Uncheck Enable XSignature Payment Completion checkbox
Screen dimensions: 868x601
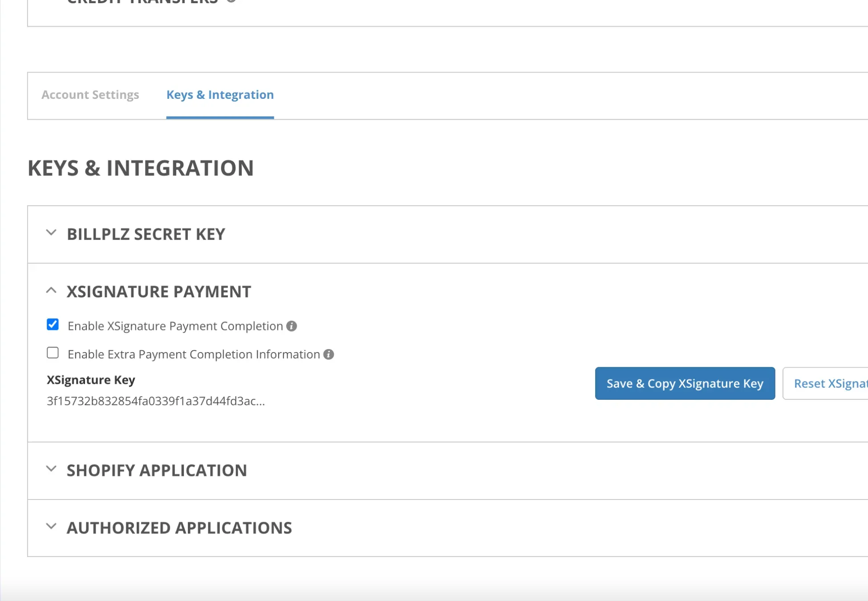(53, 325)
